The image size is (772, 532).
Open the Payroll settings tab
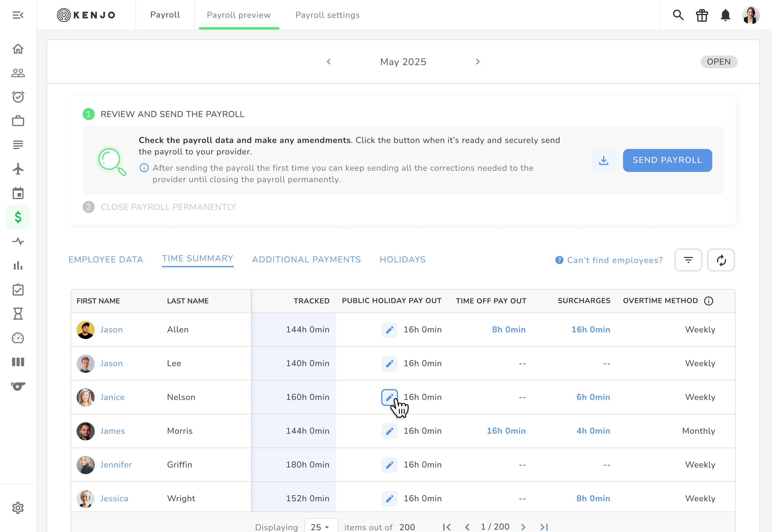pyautogui.click(x=327, y=15)
